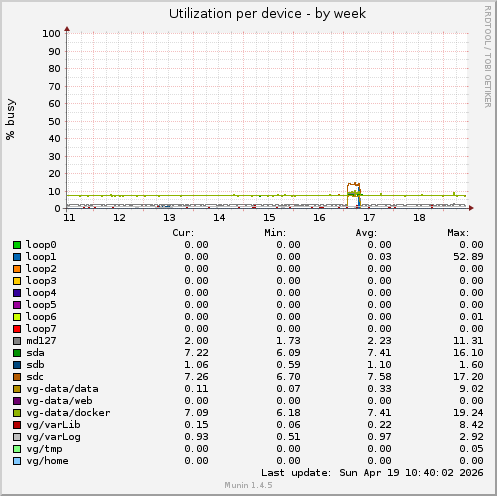This screenshot has height=496, width=497.
Task: Click the vg-data/docker label text
Action: coord(68,413)
